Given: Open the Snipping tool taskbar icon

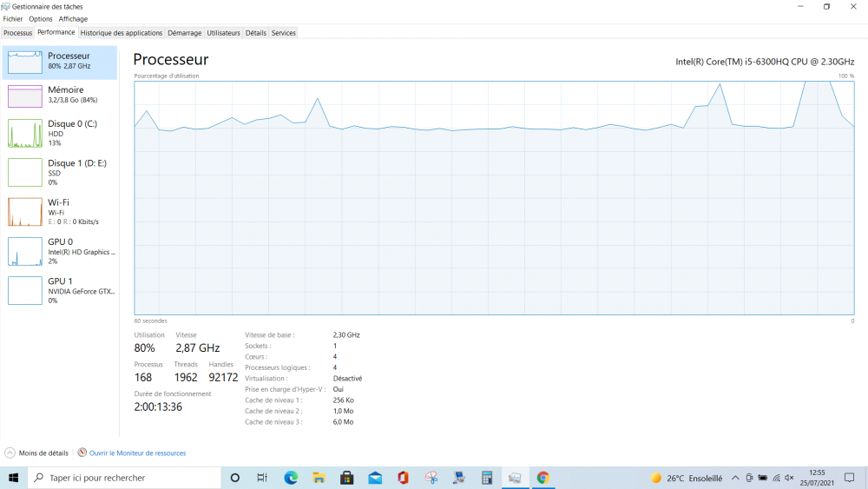Looking at the screenshot, I should click(x=431, y=478).
